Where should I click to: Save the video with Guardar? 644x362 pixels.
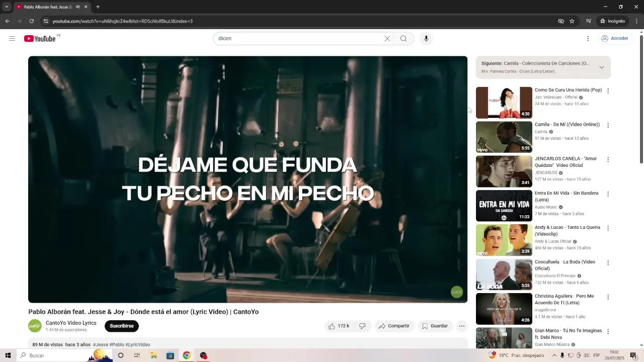435,326
